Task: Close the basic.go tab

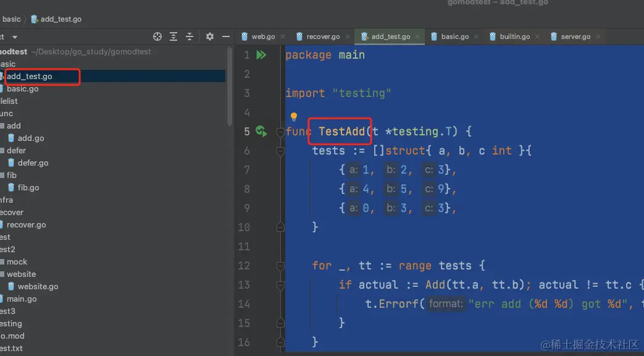Action: pyautogui.click(x=476, y=36)
